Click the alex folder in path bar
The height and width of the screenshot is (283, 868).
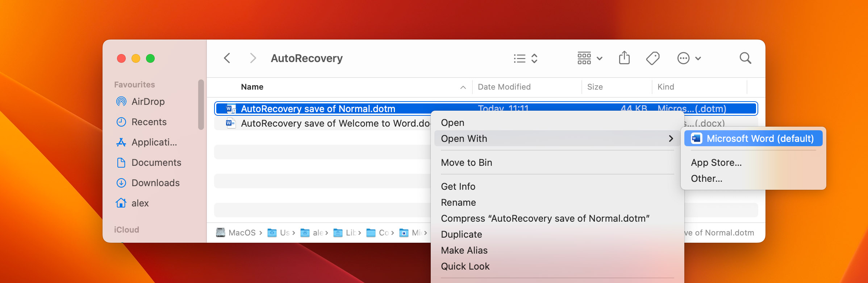[312, 233]
